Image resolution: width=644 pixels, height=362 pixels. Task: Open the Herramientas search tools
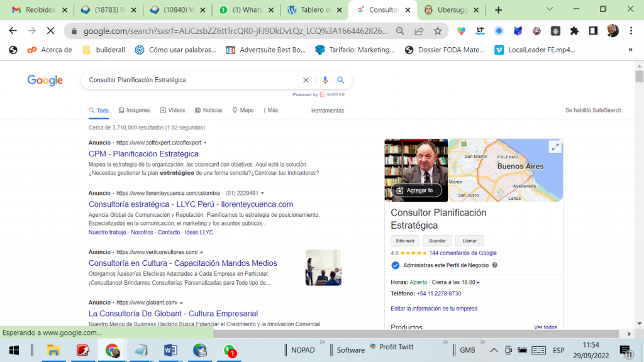point(328,111)
